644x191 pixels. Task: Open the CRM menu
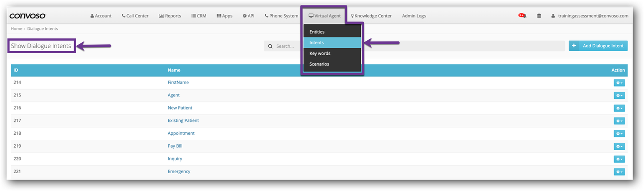[199, 16]
